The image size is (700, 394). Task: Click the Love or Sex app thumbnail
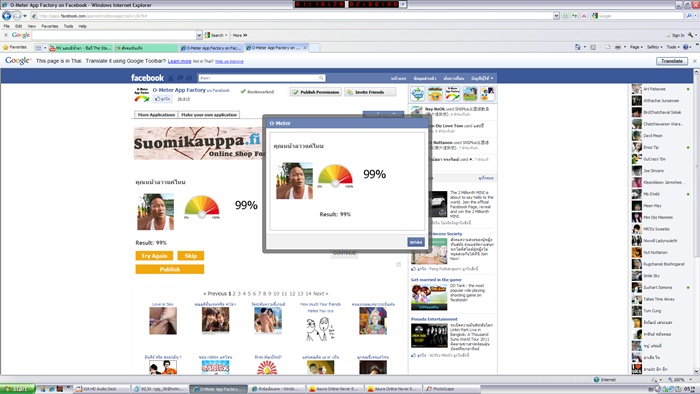click(x=163, y=321)
